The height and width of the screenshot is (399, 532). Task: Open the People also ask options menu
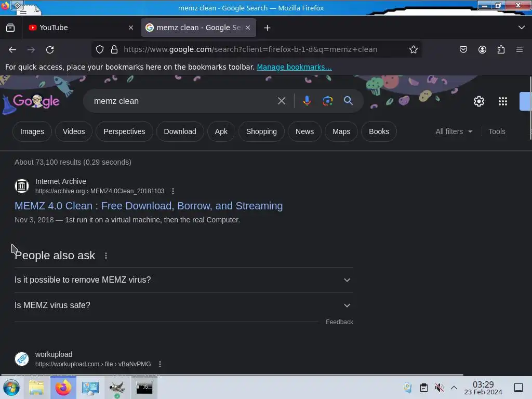click(x=106, y=256)
